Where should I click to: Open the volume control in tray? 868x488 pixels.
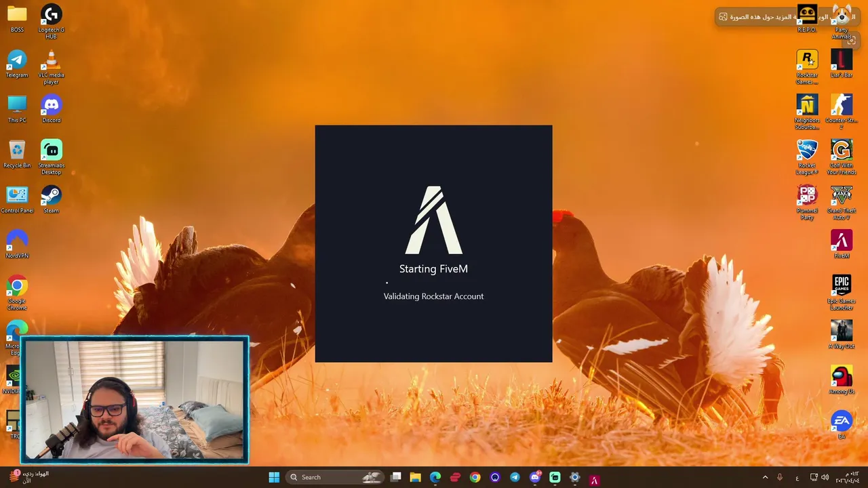pyautogui.click(x=825, y=477)
